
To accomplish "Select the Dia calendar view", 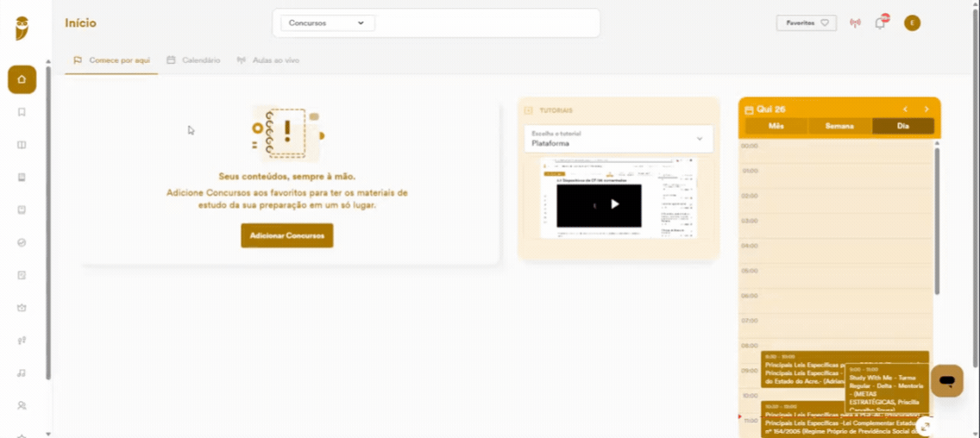I will 903,126.
